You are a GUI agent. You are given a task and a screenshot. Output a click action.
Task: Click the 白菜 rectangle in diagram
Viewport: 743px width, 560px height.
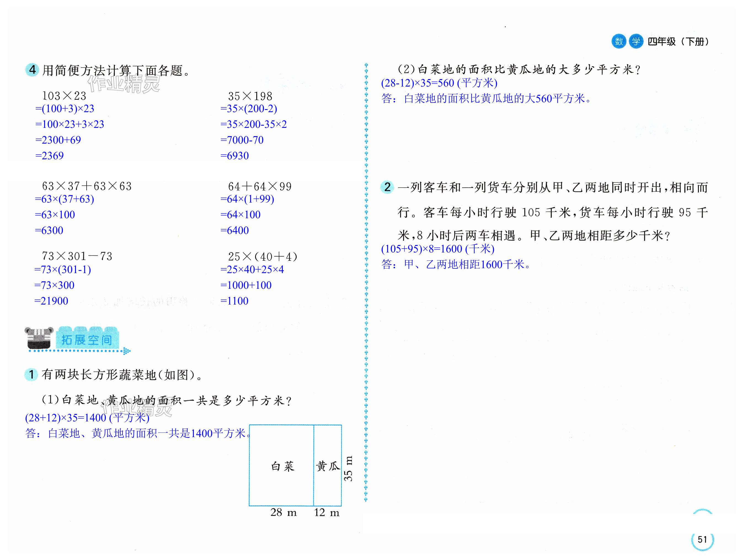(x=282, y=466)
